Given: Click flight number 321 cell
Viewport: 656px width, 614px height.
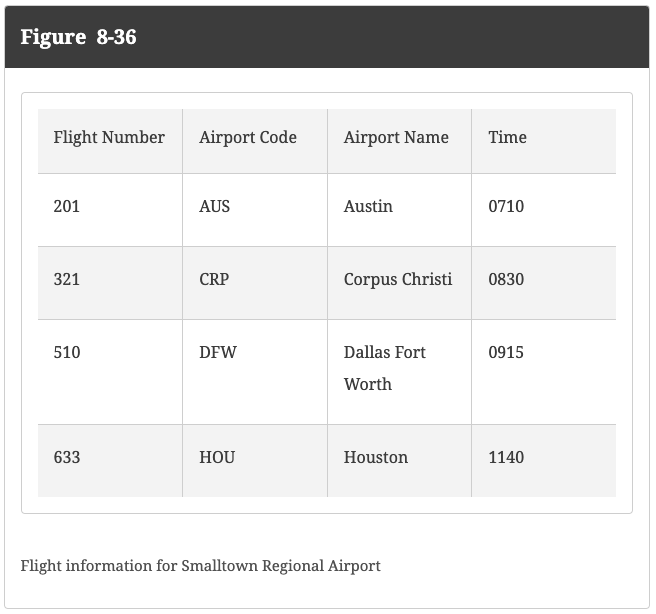Looking at the screenshot, I should click(x=67, y=280).
